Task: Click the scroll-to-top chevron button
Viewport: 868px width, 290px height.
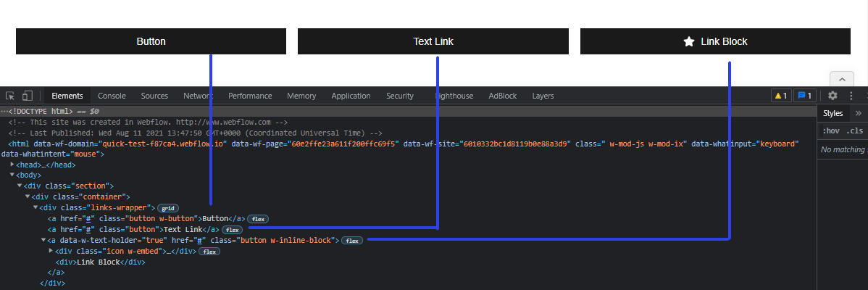Action: 842,79
